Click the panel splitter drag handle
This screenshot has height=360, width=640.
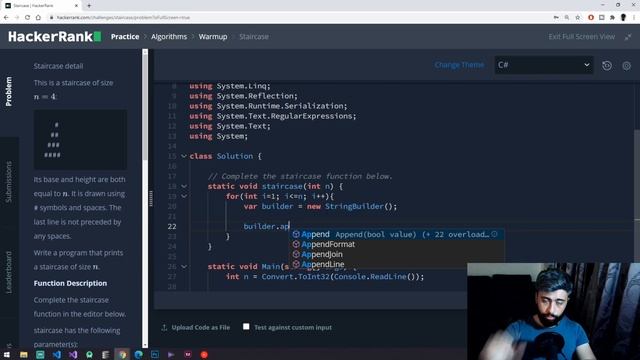click(151, 199)
